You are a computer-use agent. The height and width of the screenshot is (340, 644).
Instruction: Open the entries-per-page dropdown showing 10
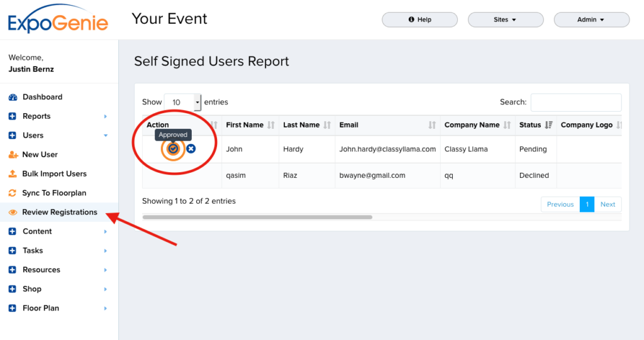tap(182, 102)
